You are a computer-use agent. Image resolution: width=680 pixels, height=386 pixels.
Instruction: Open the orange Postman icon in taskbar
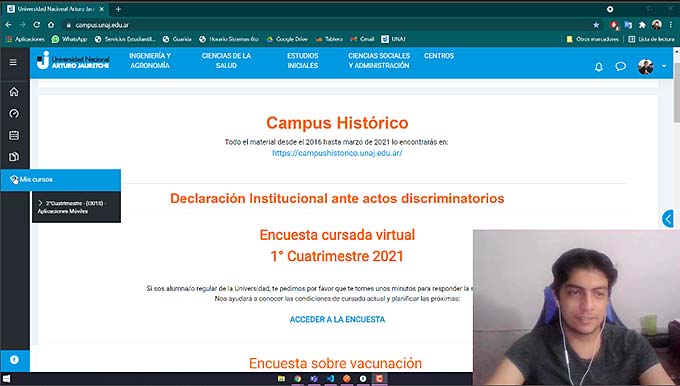[347, 379]
